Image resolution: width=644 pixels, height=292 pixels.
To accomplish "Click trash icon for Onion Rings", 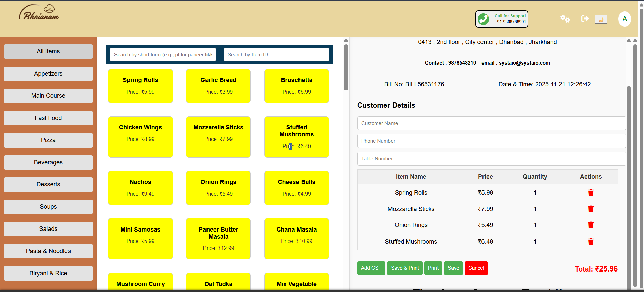I will pos(591,225).
